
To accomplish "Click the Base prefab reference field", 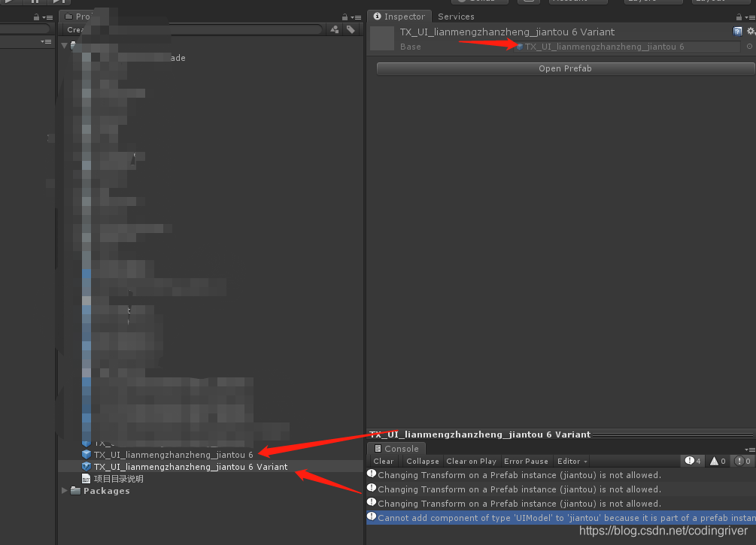I will pyautogui.click(x=627, y=47).
